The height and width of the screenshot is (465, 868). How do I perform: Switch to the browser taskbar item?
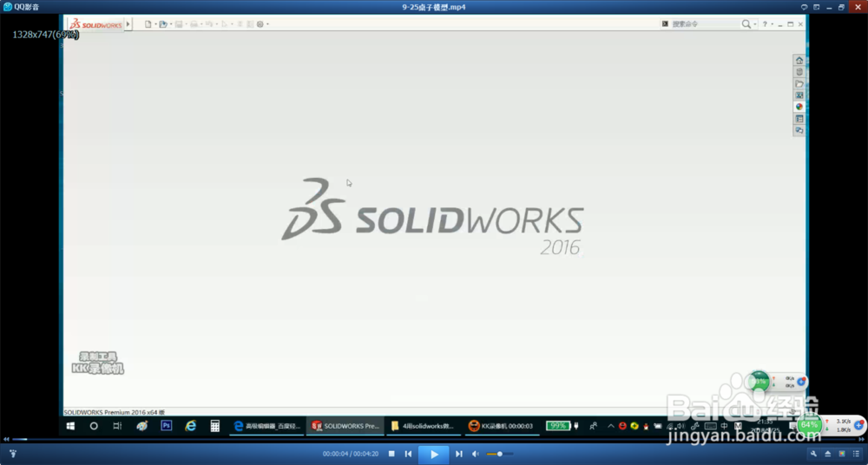266,426
